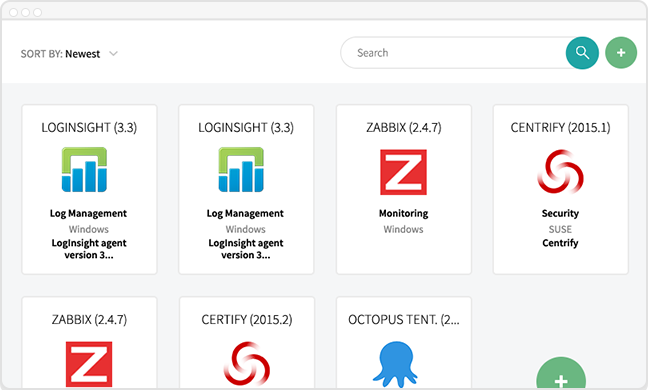Click the teal magnifier search button
This screenshot has width=648, height=390.
pyautogui.click(x=582, y=53)
